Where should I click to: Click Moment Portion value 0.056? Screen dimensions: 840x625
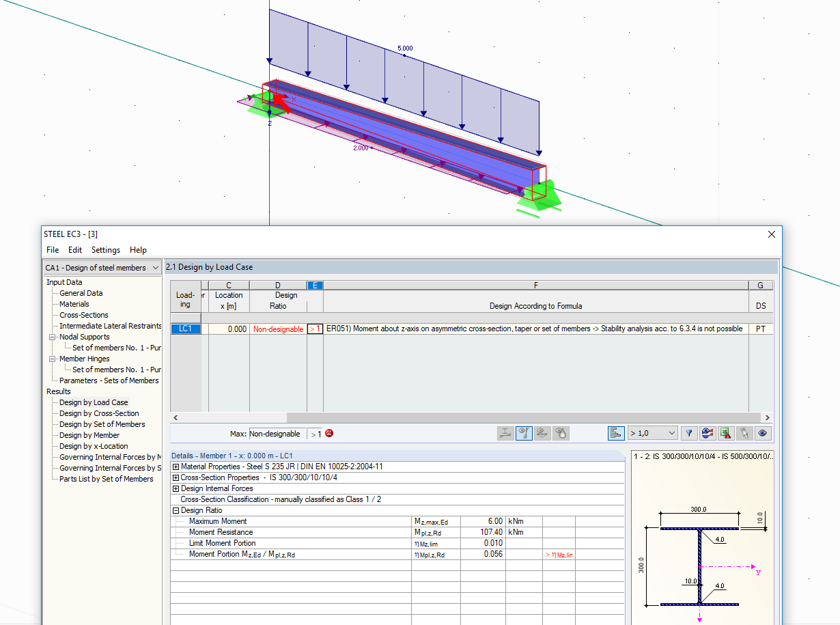coord(484,554)
